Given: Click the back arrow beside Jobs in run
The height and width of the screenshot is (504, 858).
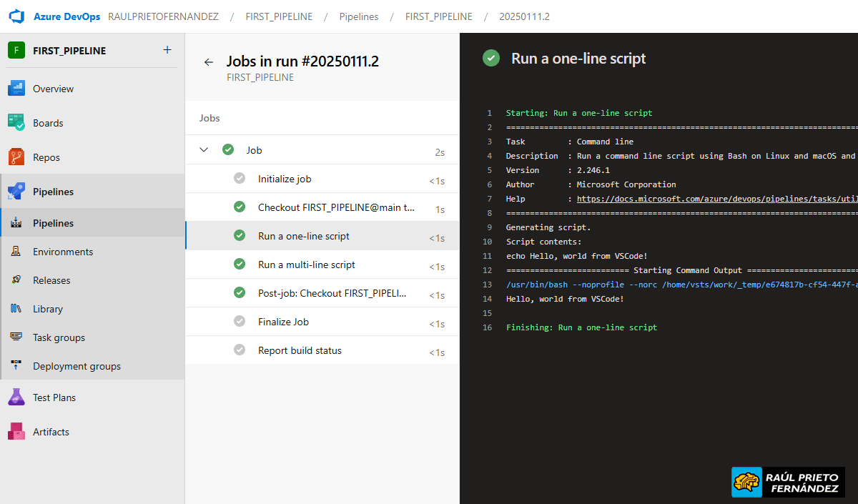Looking at the screenshot, I should tap(209, 62).
